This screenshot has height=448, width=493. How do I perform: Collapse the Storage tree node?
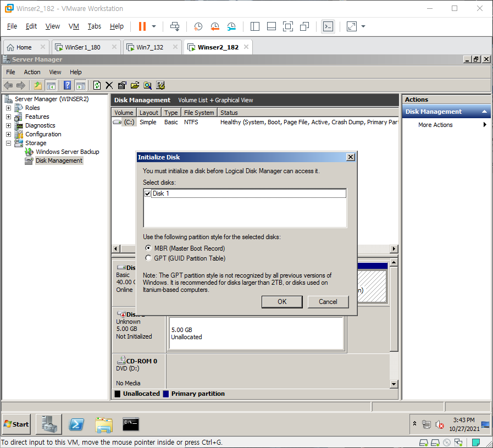(x=8, y=143)
